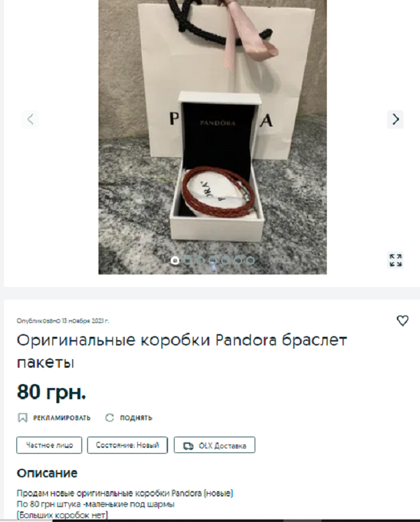
Task: Click the 80 грн. price
Action: pyautogui.click(x=52, y=391)
